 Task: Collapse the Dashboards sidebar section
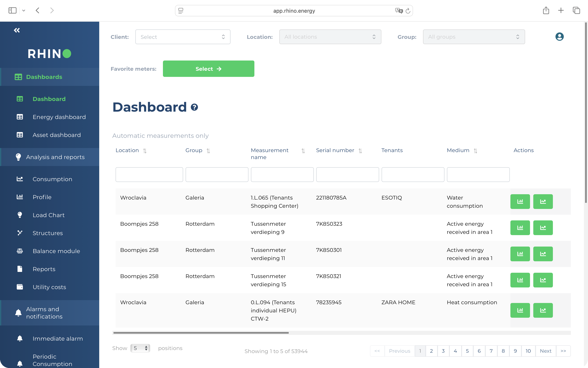pyautogui.click(x=50, y=77)
